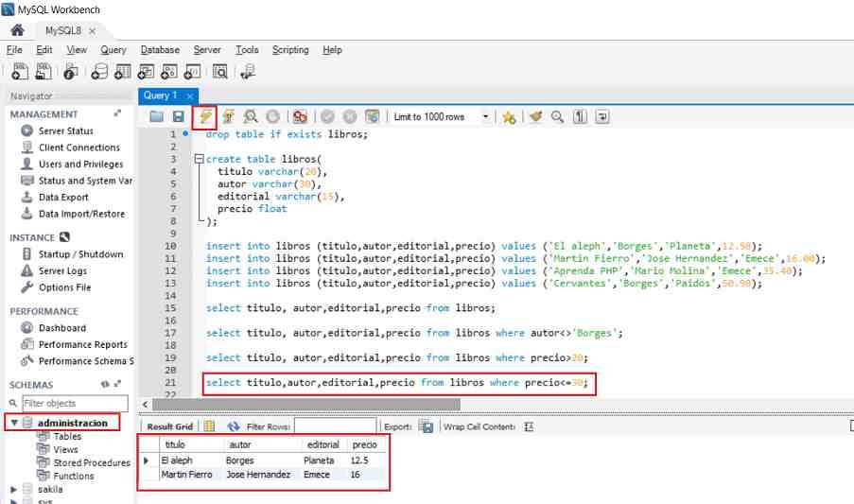
Task: Toggle stop-on-error icon in query toolbar
Action: (x=300, y=116)
